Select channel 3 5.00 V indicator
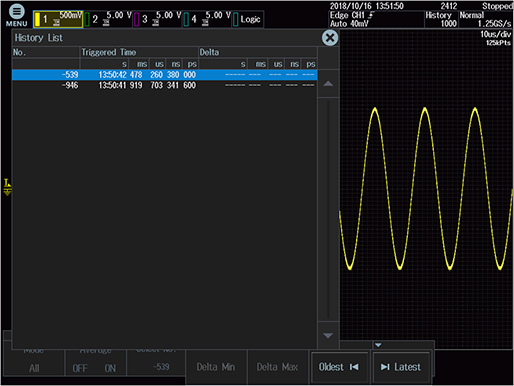Screen dimensions: 514x386 coord(157,19)
